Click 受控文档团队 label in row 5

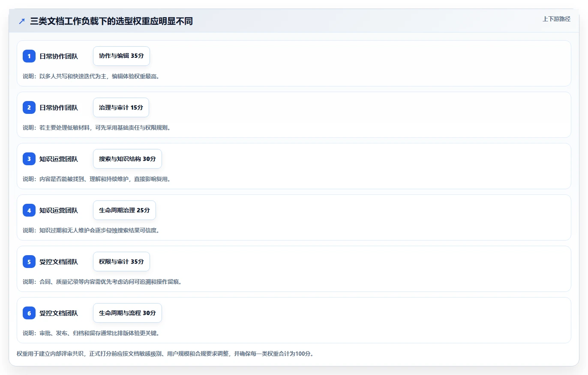pyautogui.click(x=59, y=262)
